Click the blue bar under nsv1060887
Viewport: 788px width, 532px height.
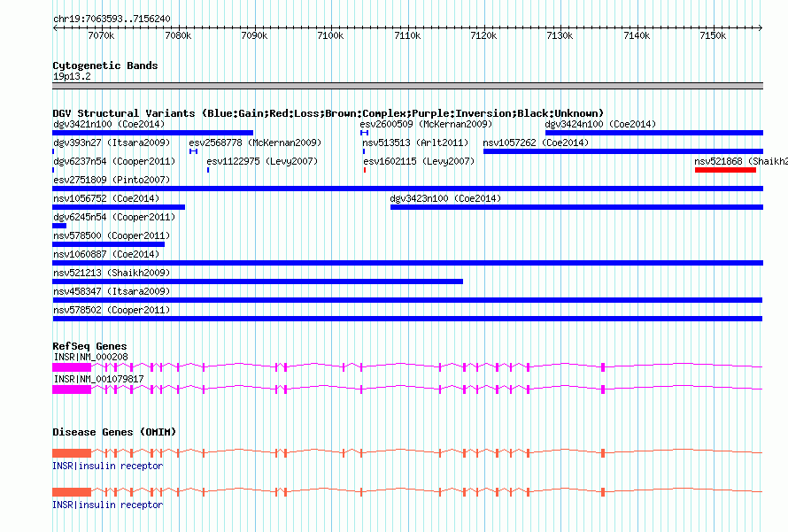[407, 263]
